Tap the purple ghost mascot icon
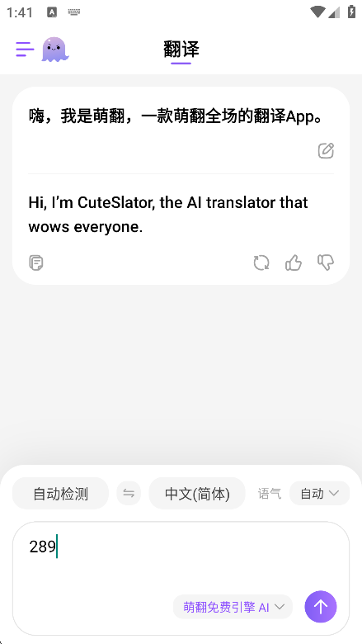 click(x=55, y=50)
